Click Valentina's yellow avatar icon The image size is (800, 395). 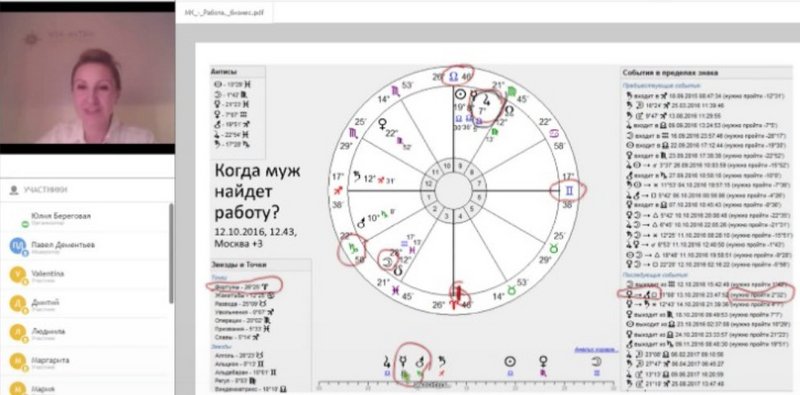tap(17, 275)
